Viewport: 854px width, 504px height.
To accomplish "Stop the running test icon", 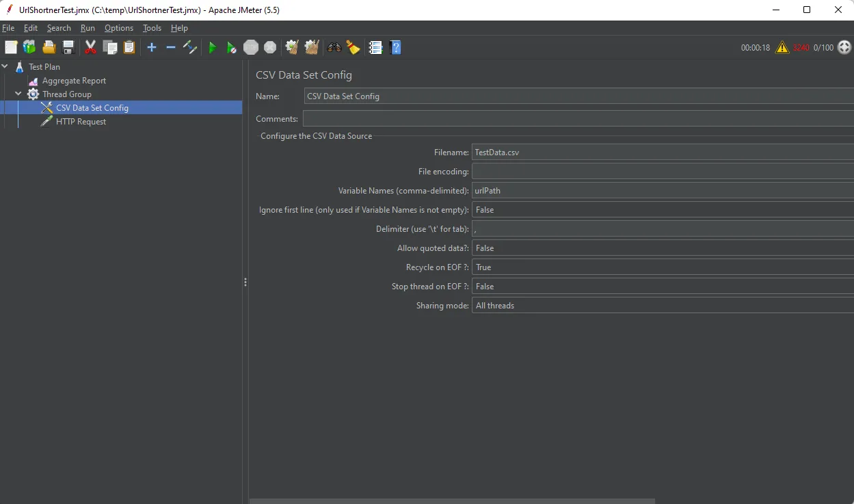I will coord(251,47).
